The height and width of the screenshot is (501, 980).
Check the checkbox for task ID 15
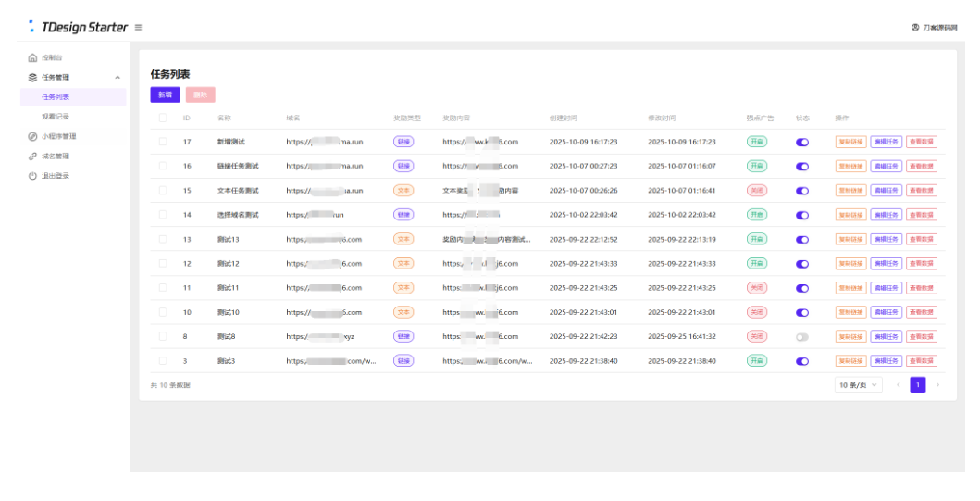coord(163,191)
